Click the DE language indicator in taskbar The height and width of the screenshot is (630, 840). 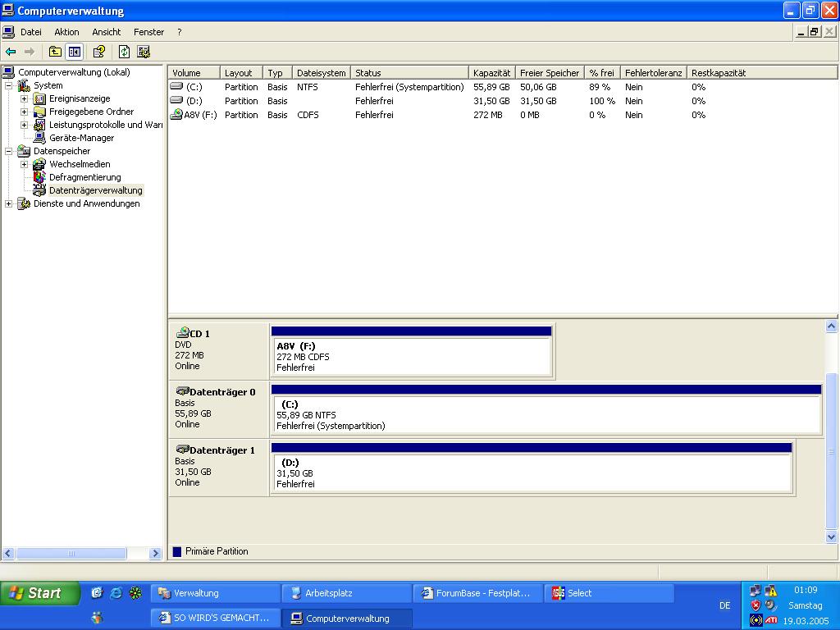coord(725,605)
